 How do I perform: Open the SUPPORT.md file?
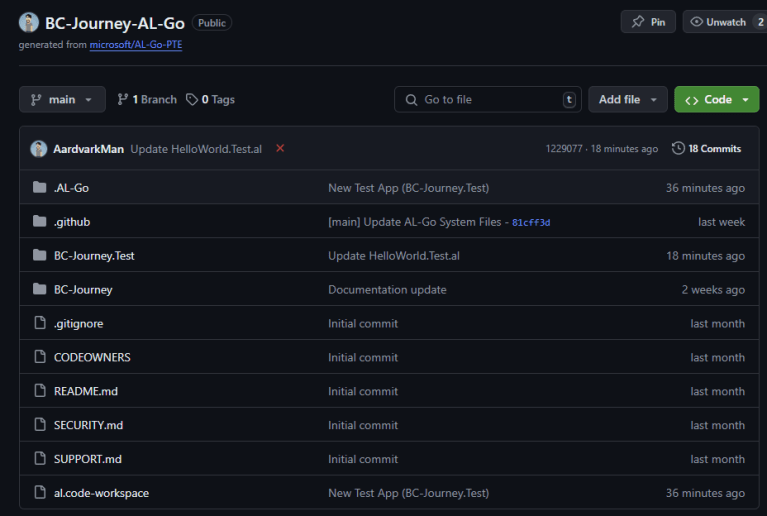point(88,459)
